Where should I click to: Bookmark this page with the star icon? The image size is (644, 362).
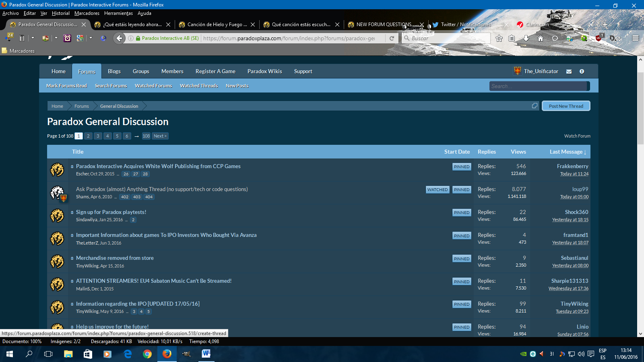(x=499, y=38)
